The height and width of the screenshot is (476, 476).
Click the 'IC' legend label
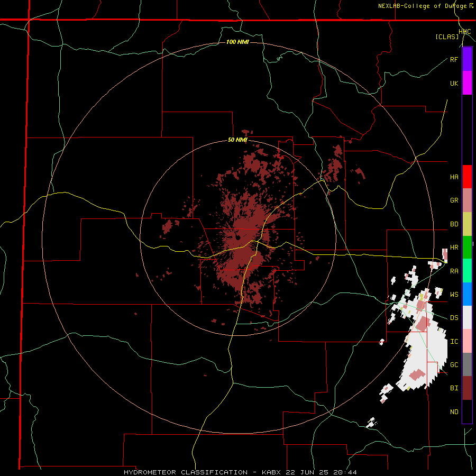tap(454, 342)
